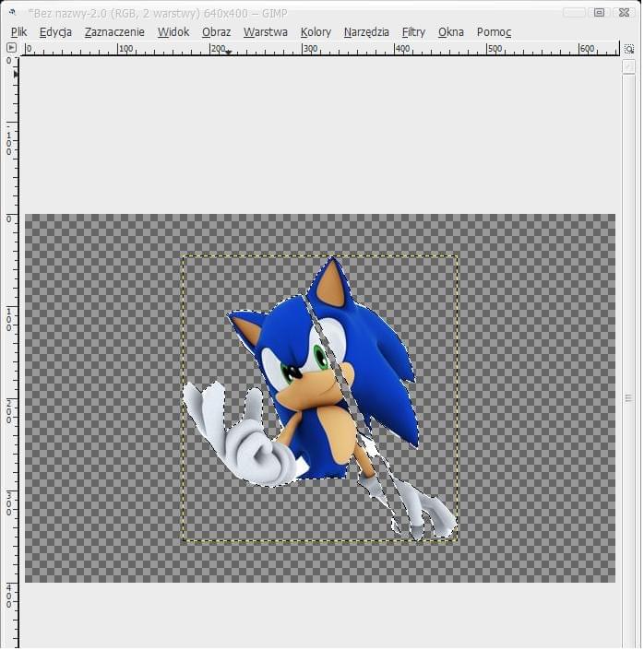This screenshot has width=644, height=650.
Task: Maximize the GIMP image window
Action: tap(600, 12)
